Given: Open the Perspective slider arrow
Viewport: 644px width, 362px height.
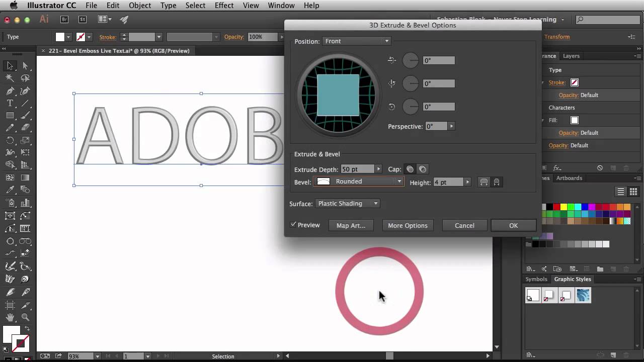Looking at the screenshot, I should tap(451, 126).
